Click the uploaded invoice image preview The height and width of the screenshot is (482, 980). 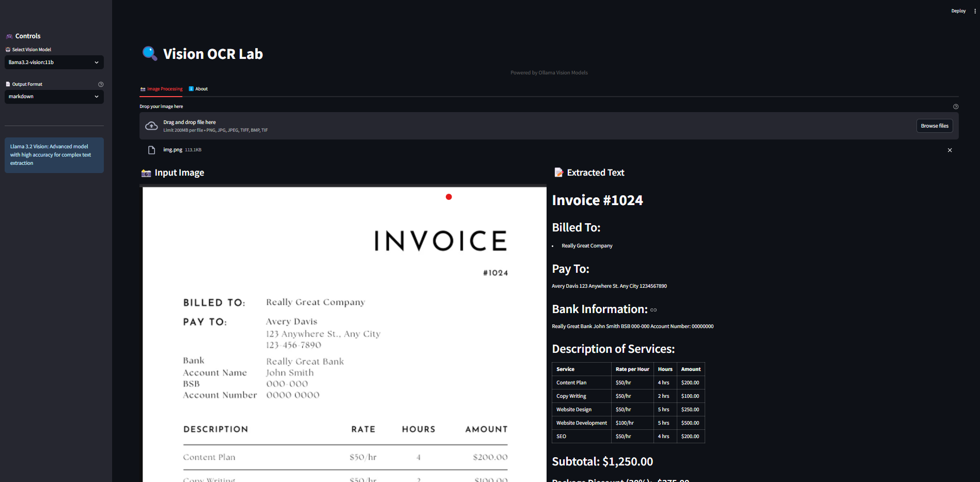point(344,336)
